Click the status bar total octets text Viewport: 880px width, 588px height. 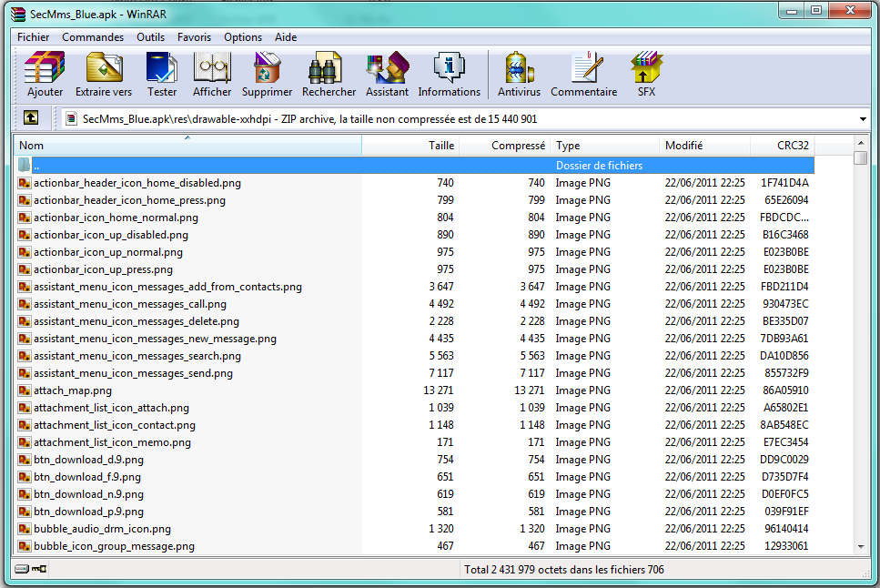[564, 570]
